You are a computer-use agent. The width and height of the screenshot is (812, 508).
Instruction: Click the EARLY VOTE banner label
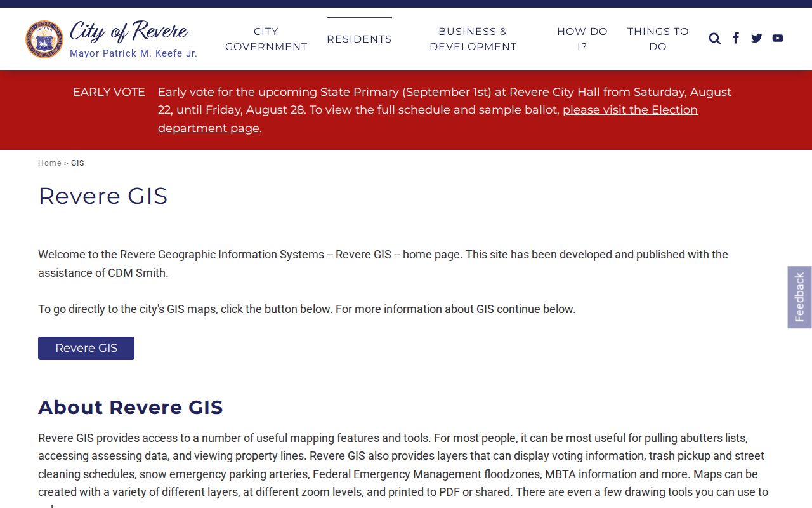click(109, 92)
